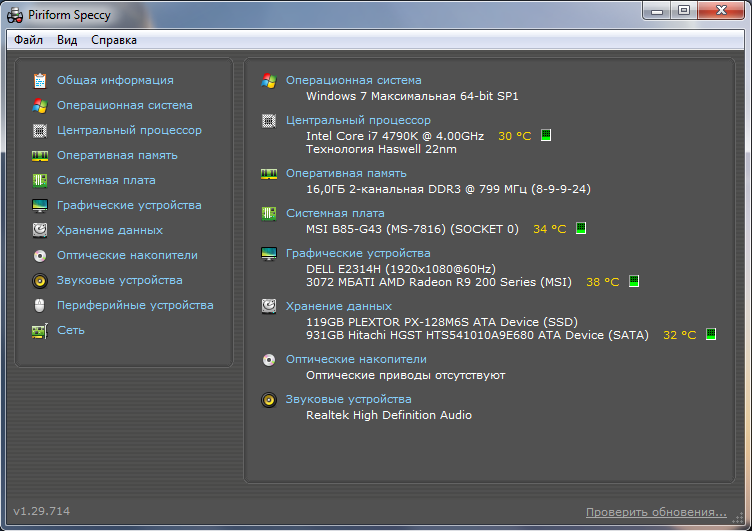752x531 pixels.
Task: Click the PLEXTOR PX-128M6S SSD line
Action: pyautogui.click(x=442, y=322)
